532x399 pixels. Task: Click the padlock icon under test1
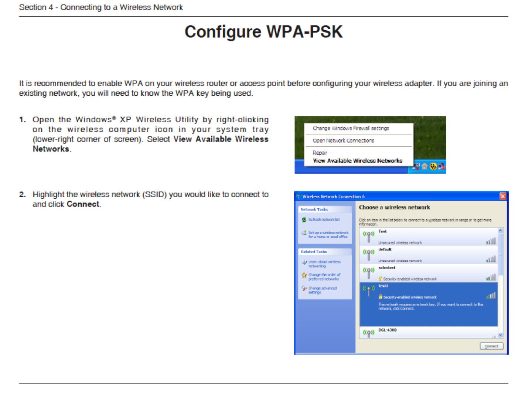coord(381,297)
